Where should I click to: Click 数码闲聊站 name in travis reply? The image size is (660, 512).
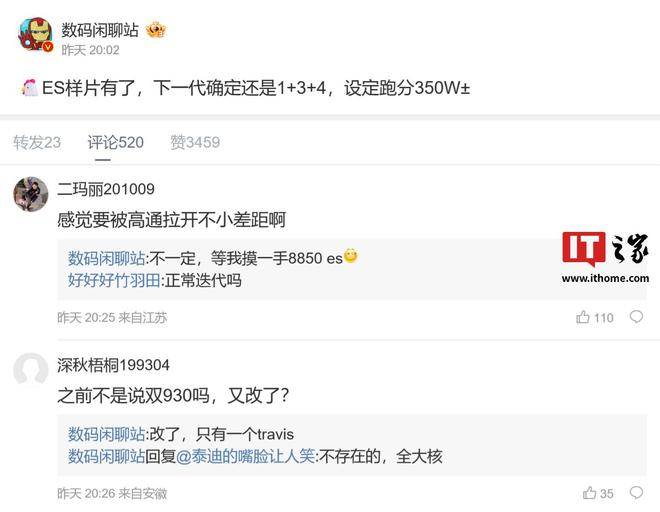[x=106, y=434]
